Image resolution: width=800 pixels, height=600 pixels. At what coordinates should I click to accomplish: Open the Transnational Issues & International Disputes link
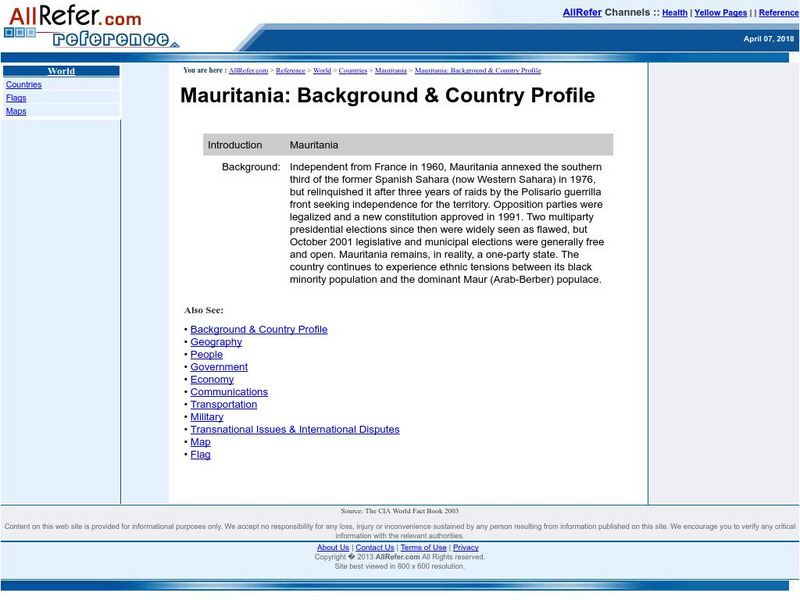coord(293,428)
